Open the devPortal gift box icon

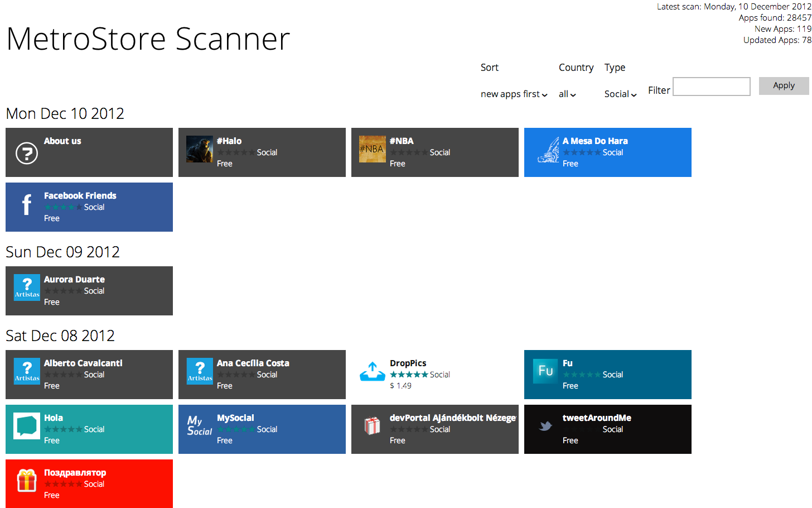372,426
